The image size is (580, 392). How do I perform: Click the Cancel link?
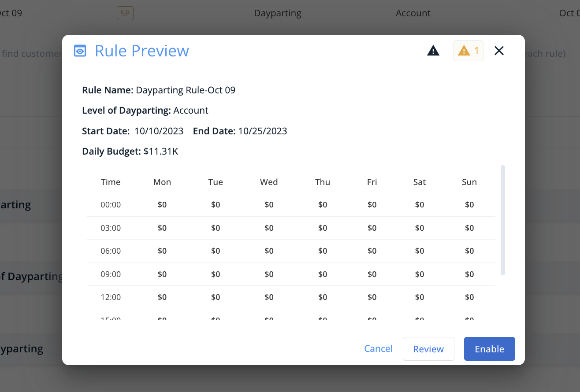(378, 348)
